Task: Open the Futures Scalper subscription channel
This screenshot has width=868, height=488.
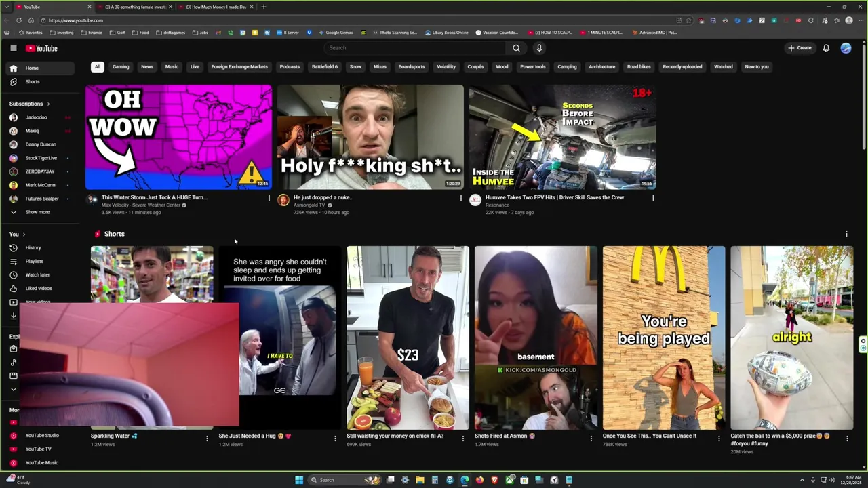Action: click(41, 199)
